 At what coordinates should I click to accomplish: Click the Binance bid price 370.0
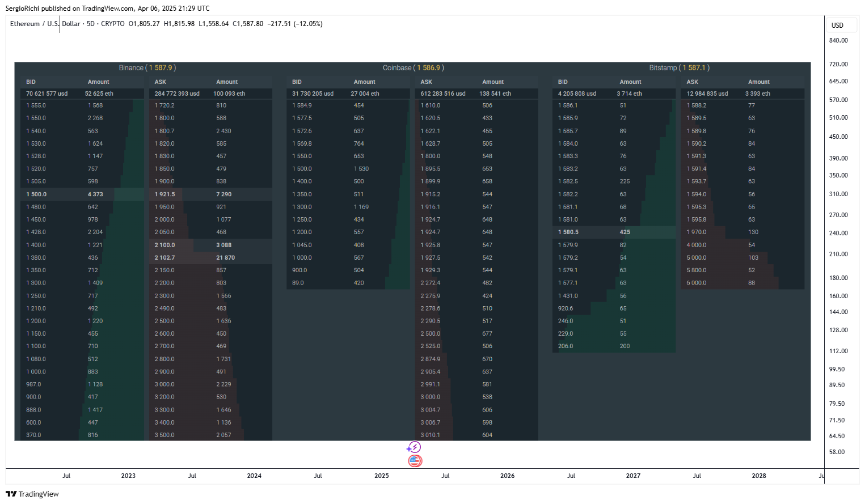33,435
